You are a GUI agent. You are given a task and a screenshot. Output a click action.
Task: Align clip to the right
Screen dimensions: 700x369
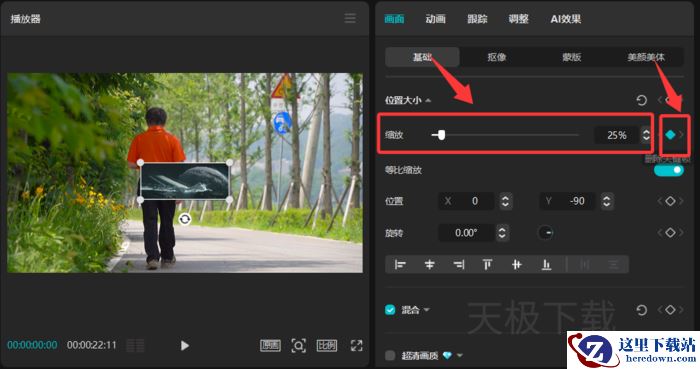click(458, 265)
